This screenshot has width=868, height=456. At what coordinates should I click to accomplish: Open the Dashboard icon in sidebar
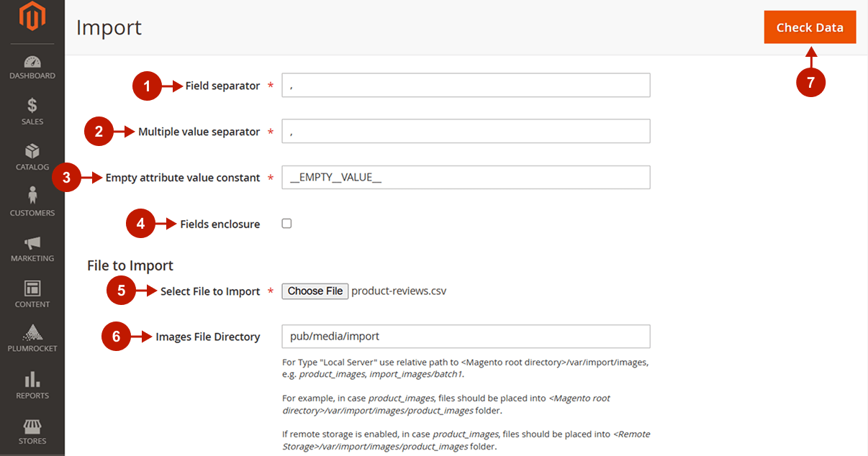pos(32,62)
